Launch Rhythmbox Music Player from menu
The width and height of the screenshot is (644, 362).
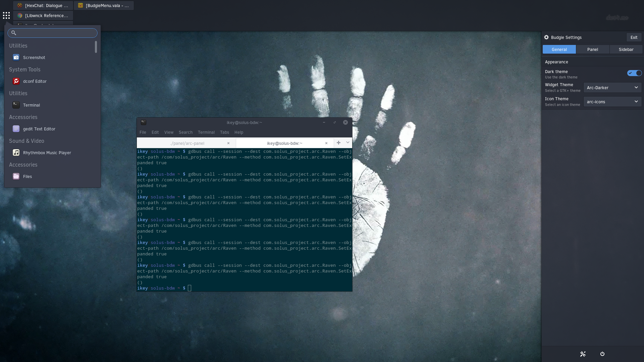click(52, 153)
